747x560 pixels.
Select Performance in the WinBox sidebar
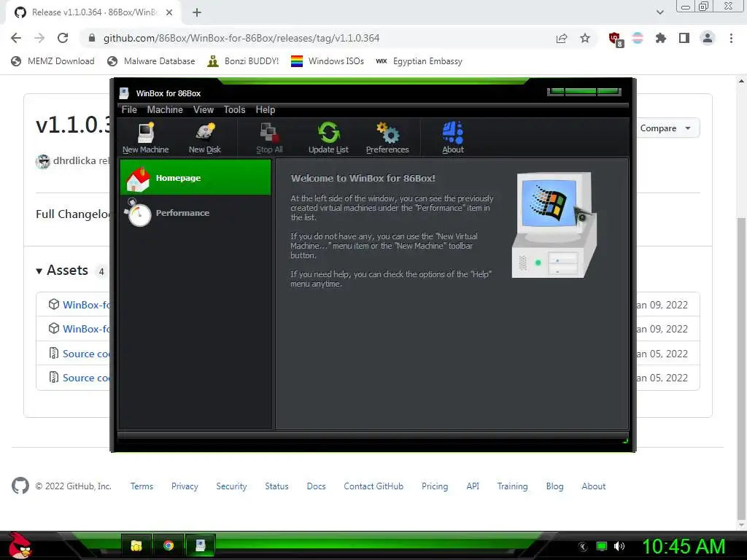point(196,212)
